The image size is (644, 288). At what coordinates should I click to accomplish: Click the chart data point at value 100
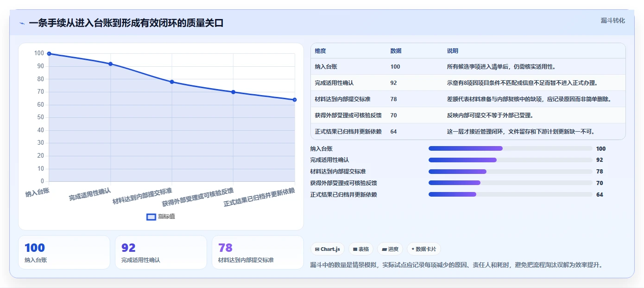49,54
